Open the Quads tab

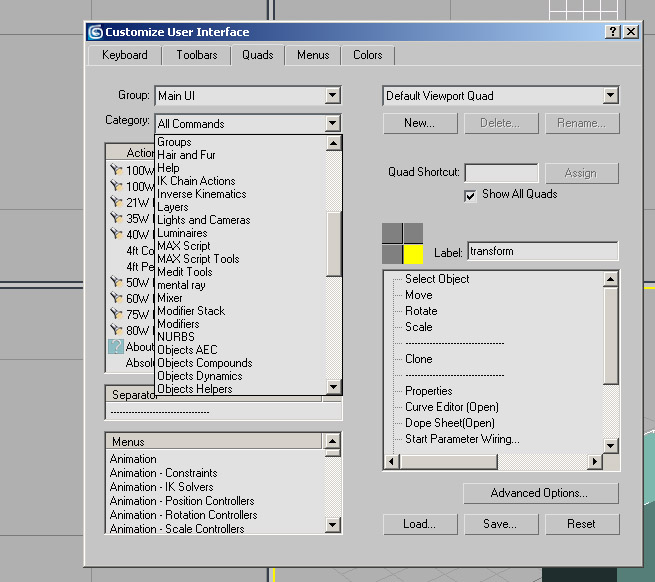258,55
